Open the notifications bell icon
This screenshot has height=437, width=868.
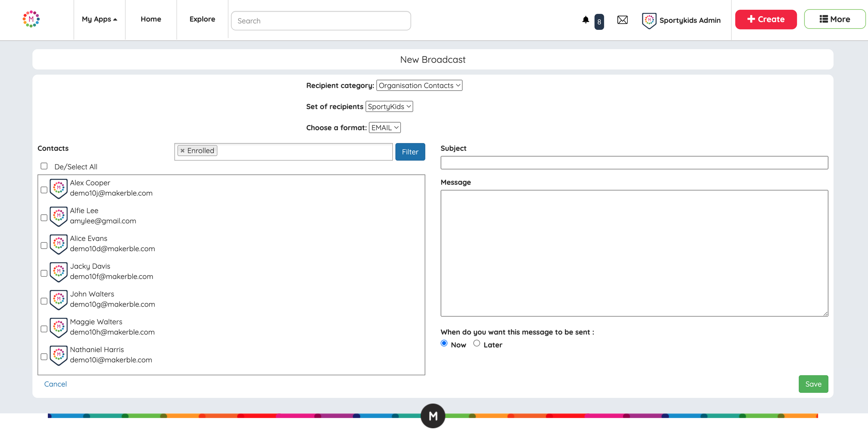585,20
